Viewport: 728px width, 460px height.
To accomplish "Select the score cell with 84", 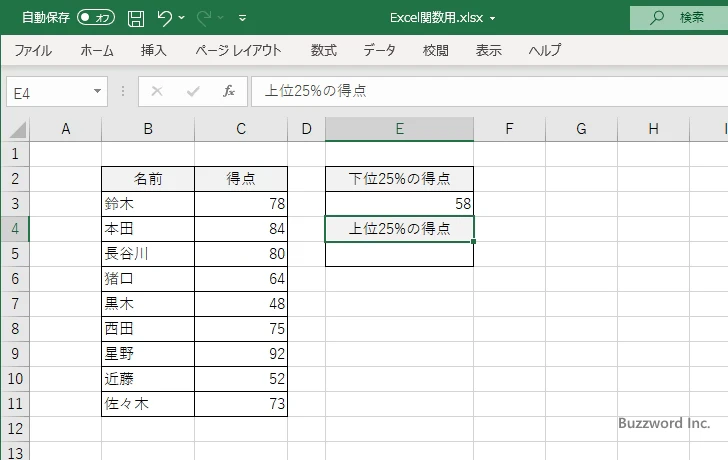I will [240, 229].
